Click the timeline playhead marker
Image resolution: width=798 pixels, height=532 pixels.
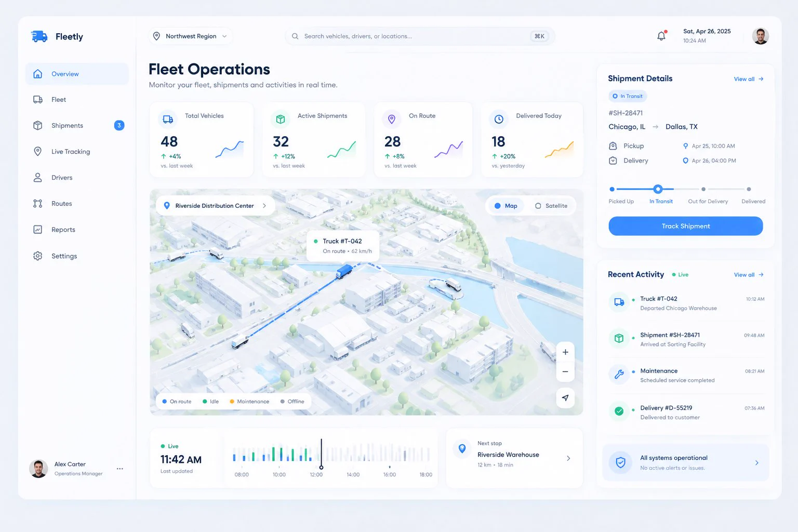coord(321,467)
